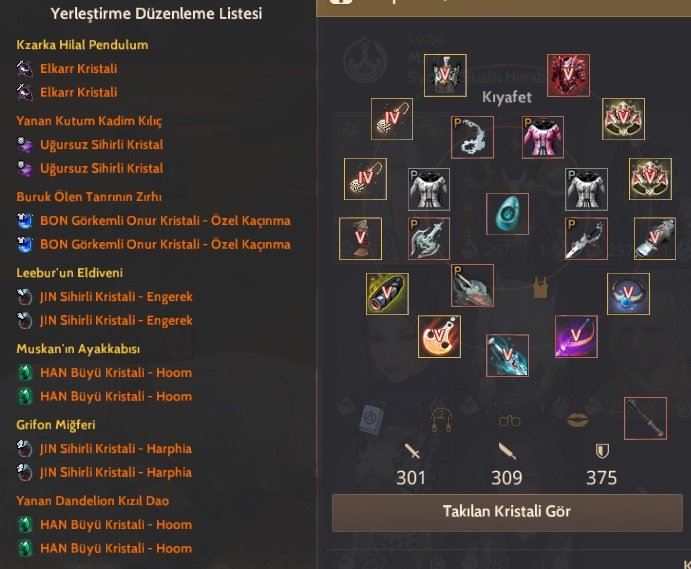Open Kzarka Hilal Pendulum heading
Image resolution: width=691 pixels, height=569 pixels.
coord(82,45)
